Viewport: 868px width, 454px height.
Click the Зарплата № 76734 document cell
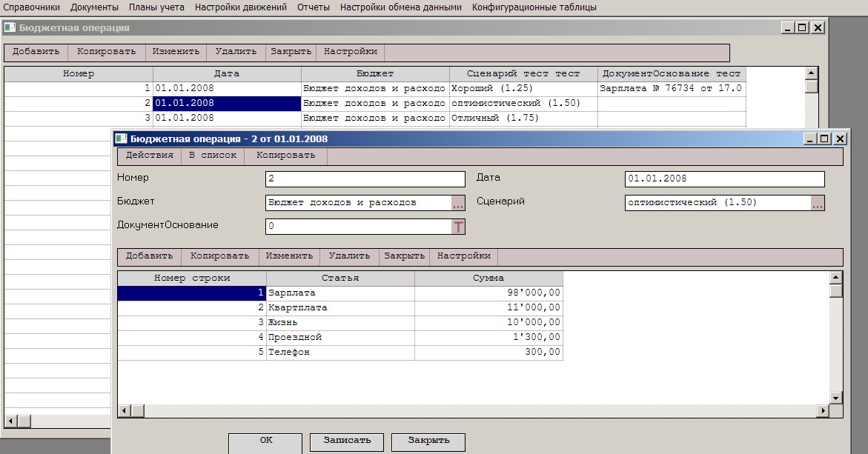(672, 88)
